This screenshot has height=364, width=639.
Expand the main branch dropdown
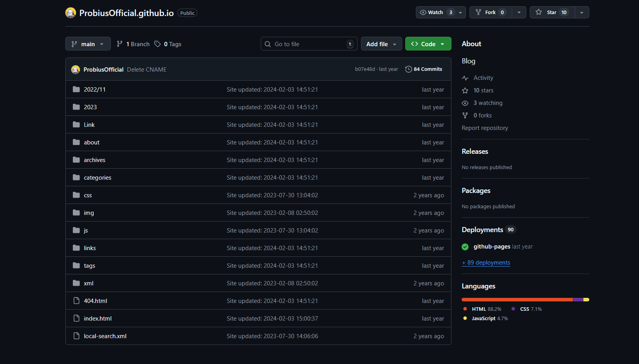tap(88, 44)
